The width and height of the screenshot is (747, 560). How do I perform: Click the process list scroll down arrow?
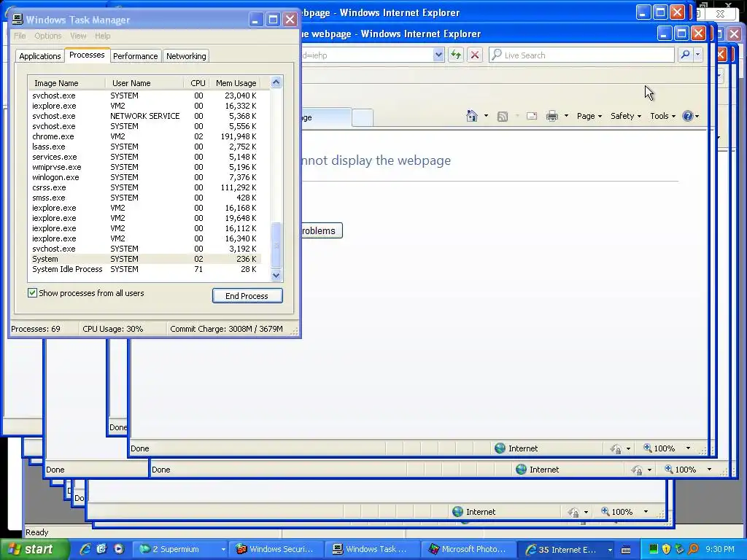[x=276, y=275]
